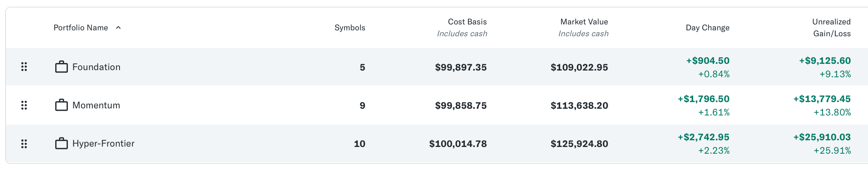
Task: Sort by Unrealized Gain/Loss column header
Action: 831,28
